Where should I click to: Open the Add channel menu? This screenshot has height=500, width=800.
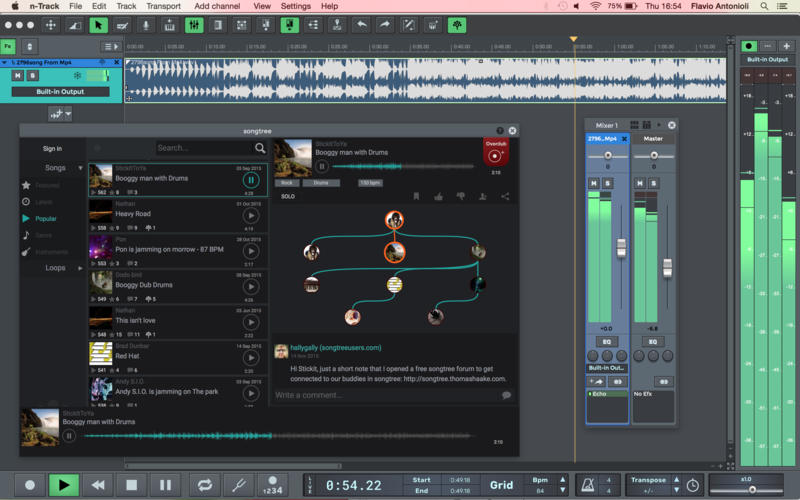[216, 6]
